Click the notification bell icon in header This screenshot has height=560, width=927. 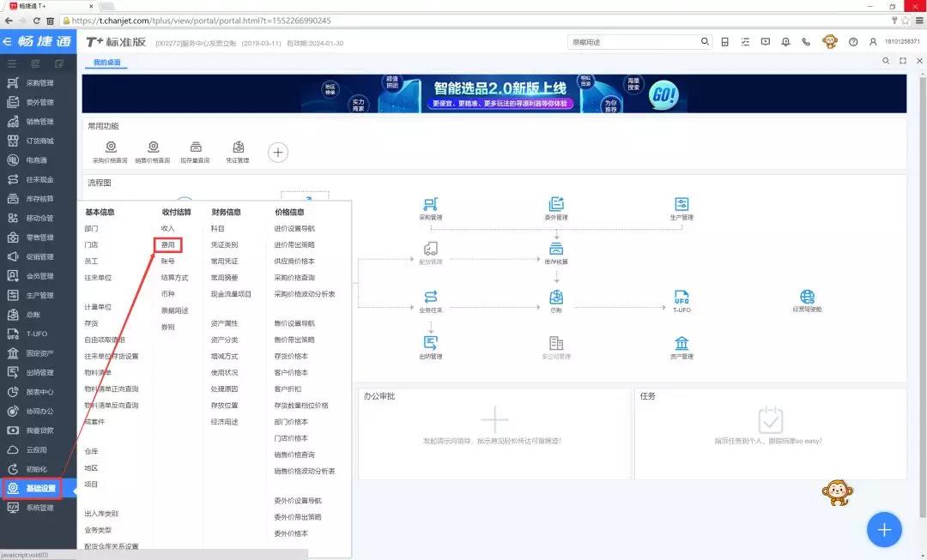point(785,42)
